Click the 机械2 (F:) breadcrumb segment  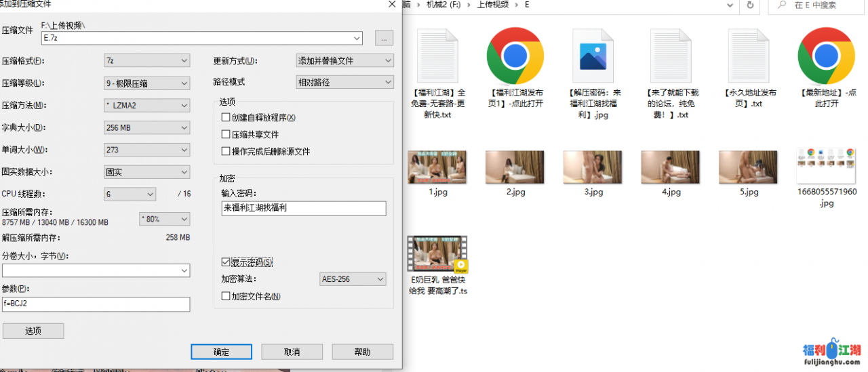pos(444,5)
